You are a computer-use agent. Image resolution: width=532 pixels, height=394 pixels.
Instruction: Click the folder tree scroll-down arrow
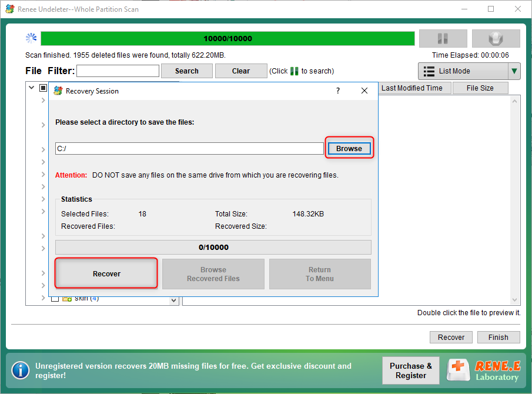pos(174,300)
